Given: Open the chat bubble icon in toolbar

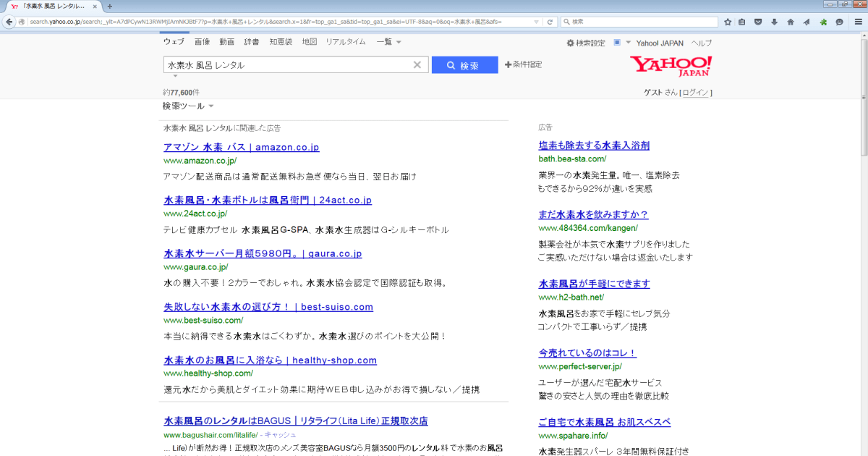Looking at the screenshot, I should (839, 22).
